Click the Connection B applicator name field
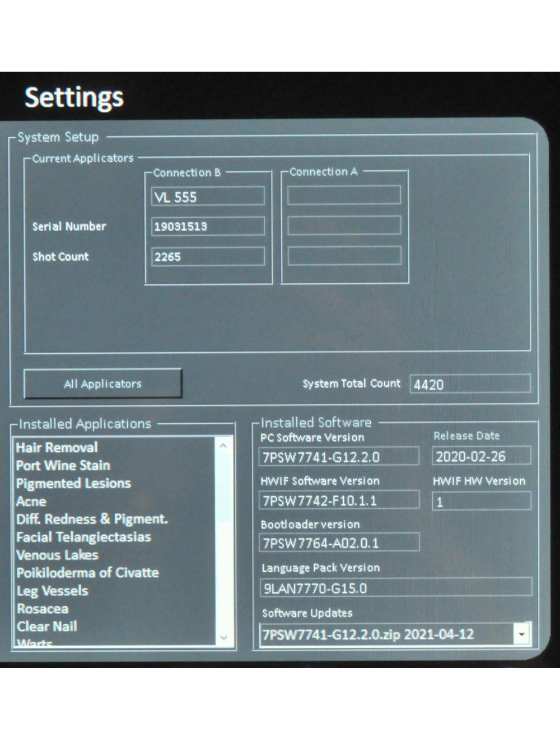 pos(208,197)
